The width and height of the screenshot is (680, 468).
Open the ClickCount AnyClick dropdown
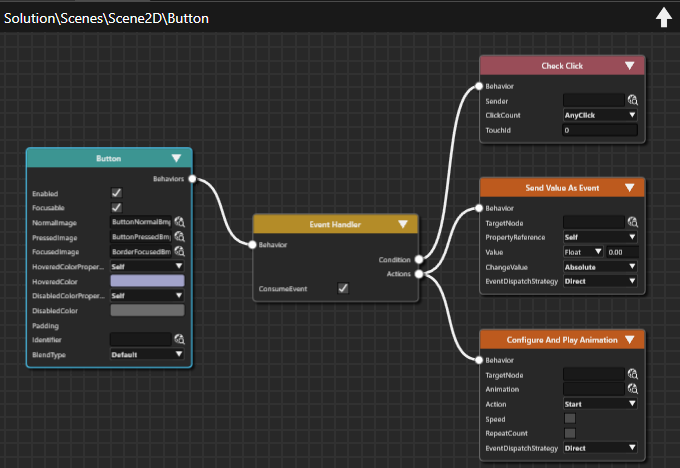point(600,115)
